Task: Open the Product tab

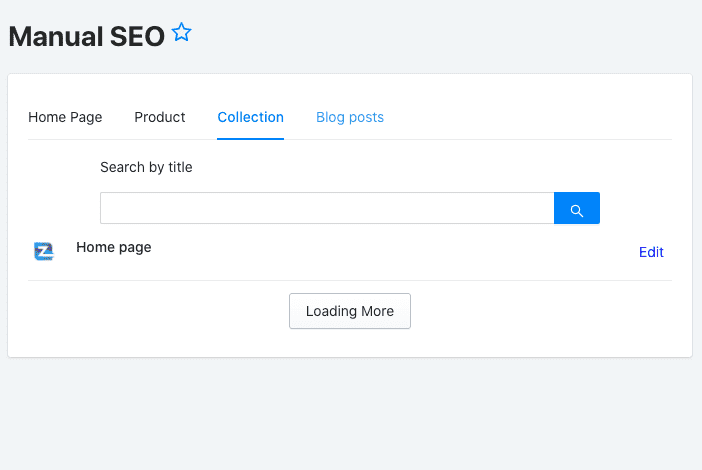Action: click(x=160, y=117)
